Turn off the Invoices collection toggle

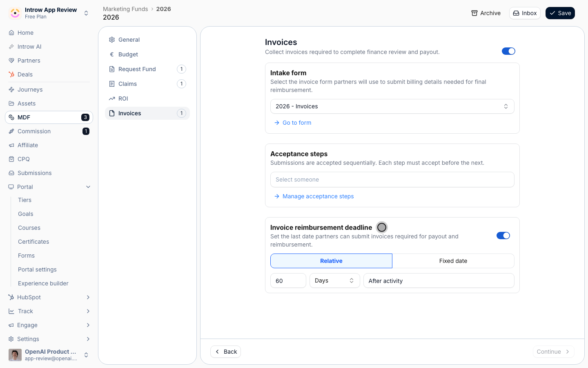click(x=508, y=51)
